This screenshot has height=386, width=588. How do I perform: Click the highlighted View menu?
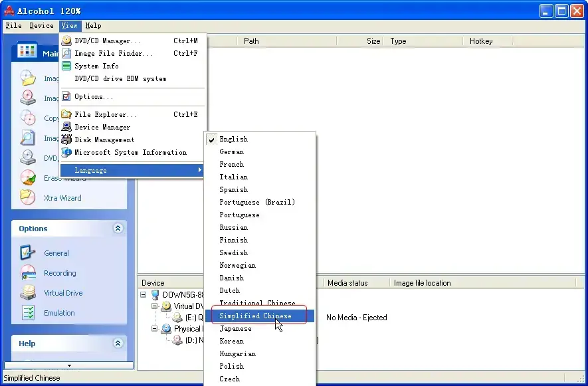pos(70,25)
